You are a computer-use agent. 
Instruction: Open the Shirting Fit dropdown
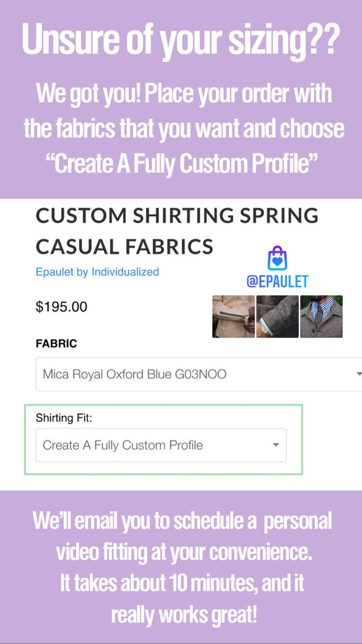(161, 445)
